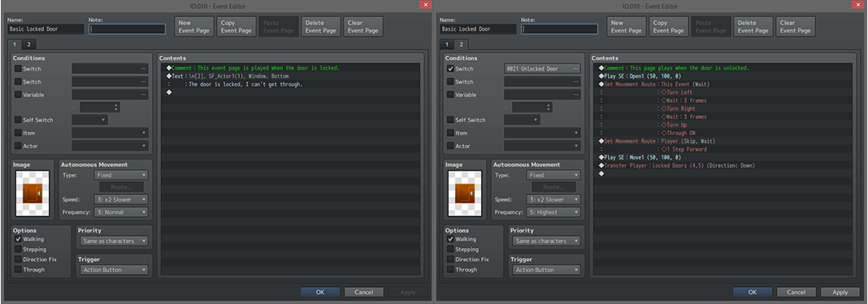Click Cancel in the right editor
This screenshot has width=868, height=304.
pyautogui.click(x=796, y=292)
